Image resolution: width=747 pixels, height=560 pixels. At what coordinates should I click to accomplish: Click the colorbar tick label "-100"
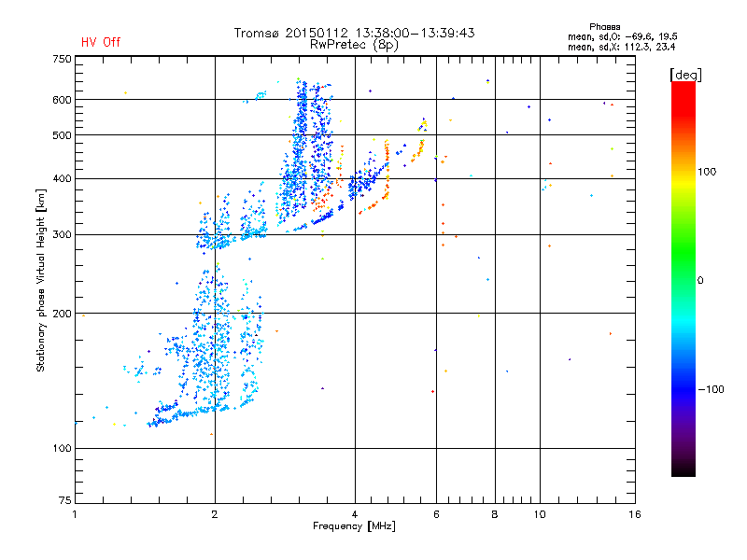coord(711,389)
